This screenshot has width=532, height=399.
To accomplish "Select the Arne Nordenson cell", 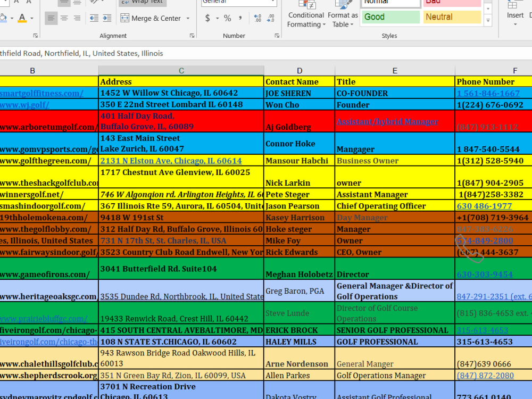I will (299, 358).
